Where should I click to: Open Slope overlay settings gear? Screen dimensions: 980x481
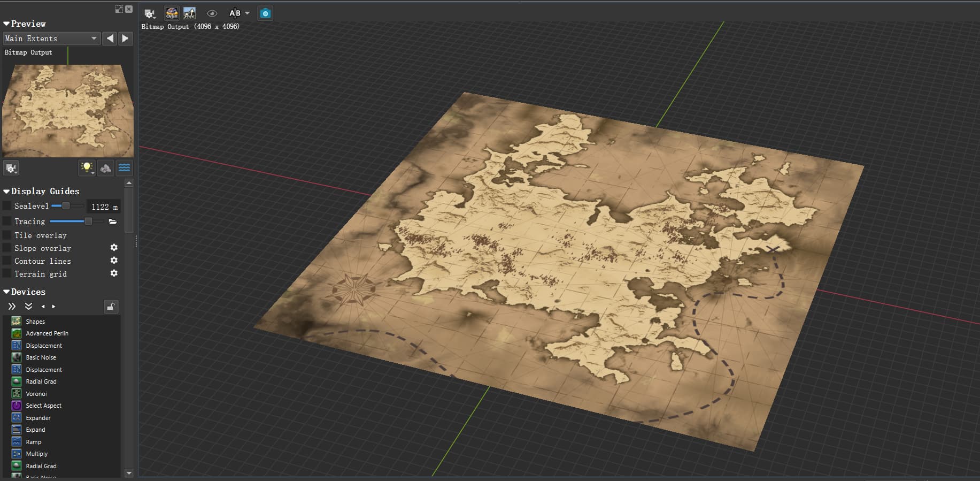point(114,248)
